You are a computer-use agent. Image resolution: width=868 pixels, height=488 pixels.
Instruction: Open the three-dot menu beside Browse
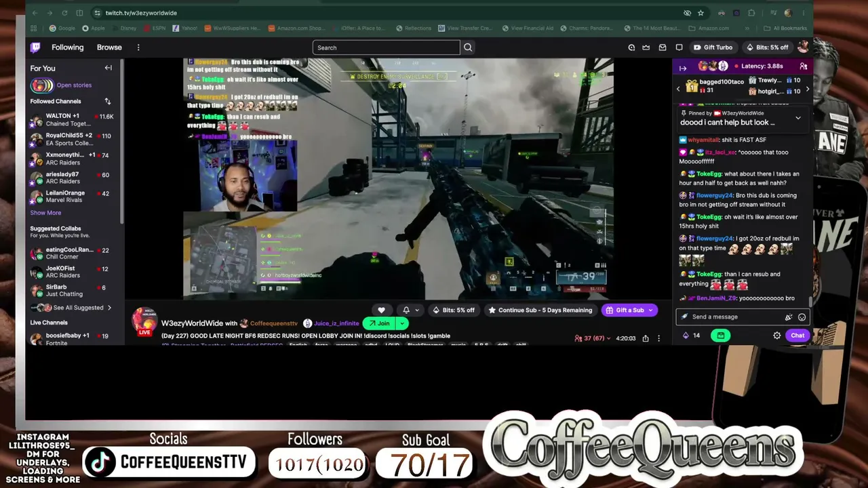pyautogui.click(x=138, y=47)
